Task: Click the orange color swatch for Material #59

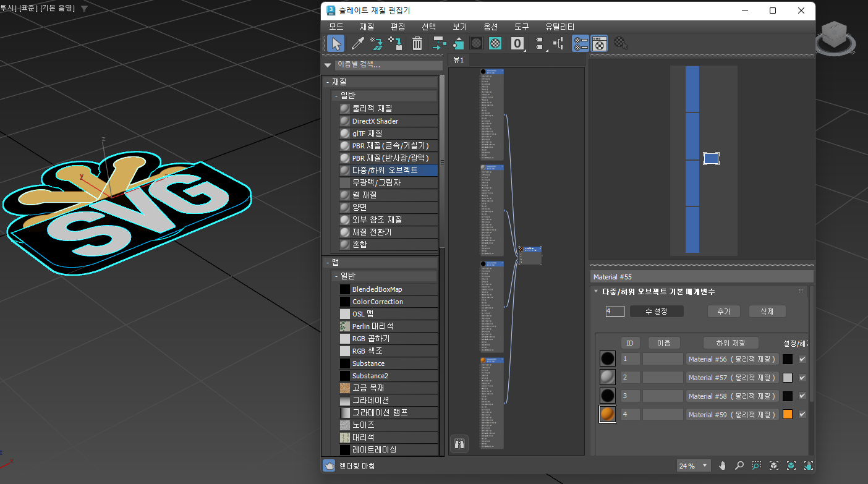Action: click(788, 415)
